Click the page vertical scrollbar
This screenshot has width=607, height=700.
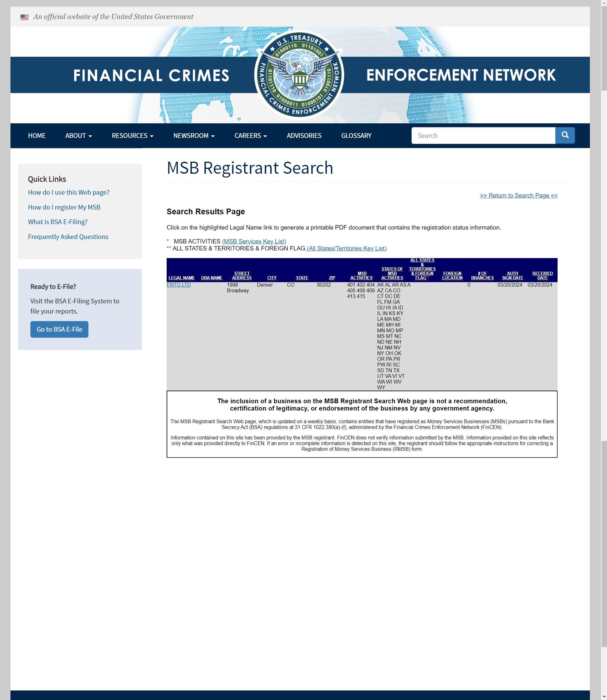click(604, 350)
